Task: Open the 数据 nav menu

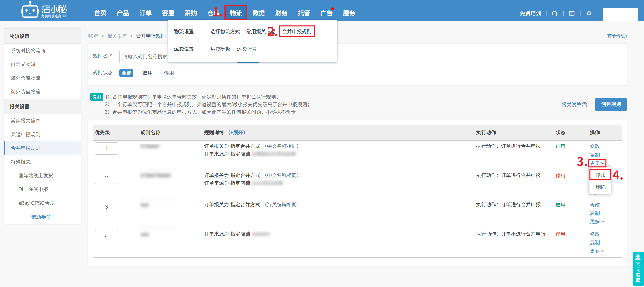Action: tap(259, 13)
